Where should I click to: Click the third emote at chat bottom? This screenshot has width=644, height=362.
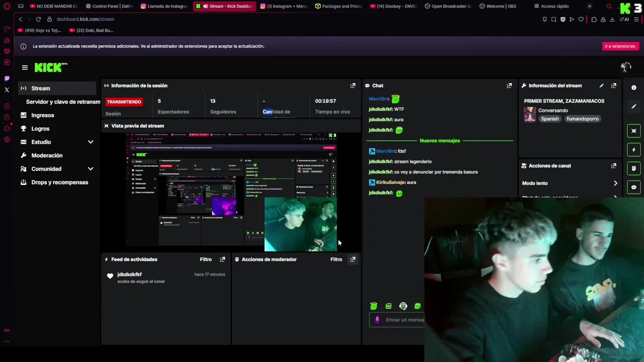click(403, 306)
